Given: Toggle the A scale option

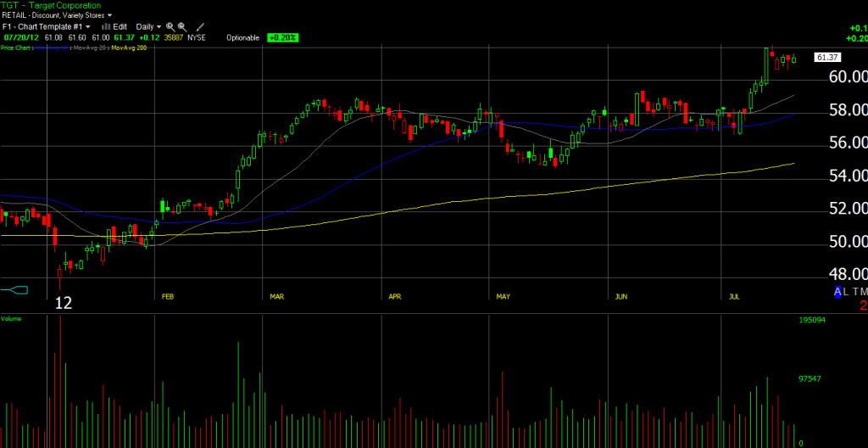Looking at the screenshot, I should (x=838, y=292).
